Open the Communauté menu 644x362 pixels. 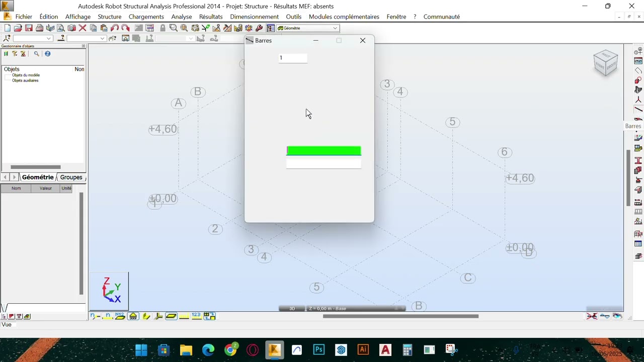click(x=441, y=17)
